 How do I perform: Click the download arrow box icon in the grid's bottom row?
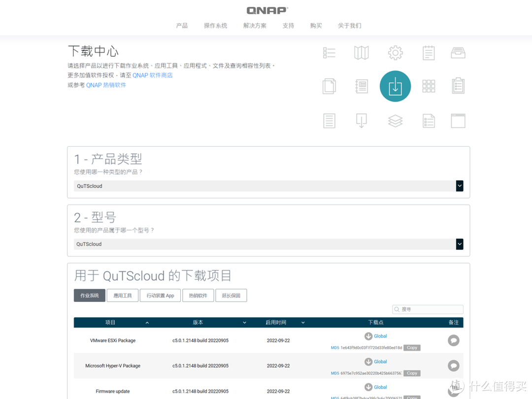coord(362,121)
